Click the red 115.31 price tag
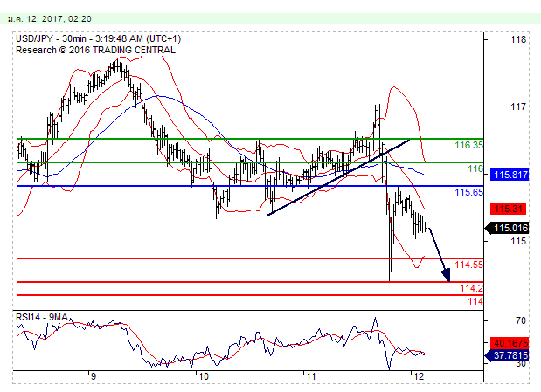The width and height of the screenshot is (541, 392). pyautogui.click(x=509, y=209)
